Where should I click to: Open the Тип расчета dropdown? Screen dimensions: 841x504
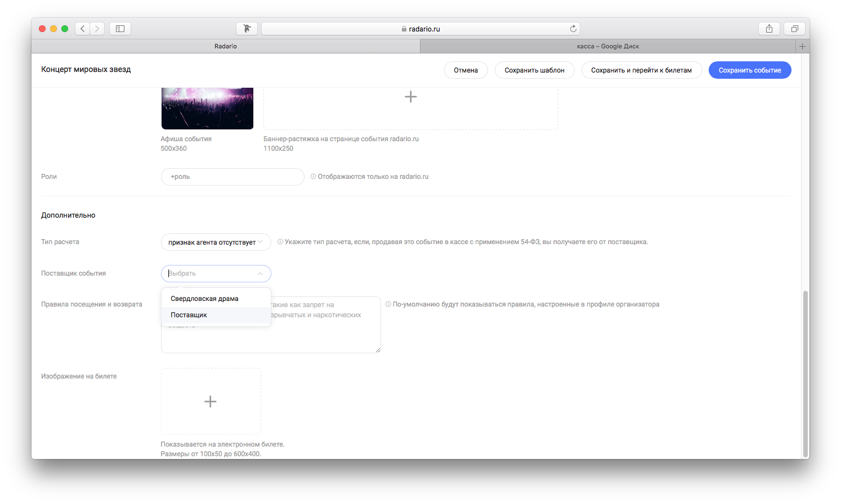click(x=216, y=242)
